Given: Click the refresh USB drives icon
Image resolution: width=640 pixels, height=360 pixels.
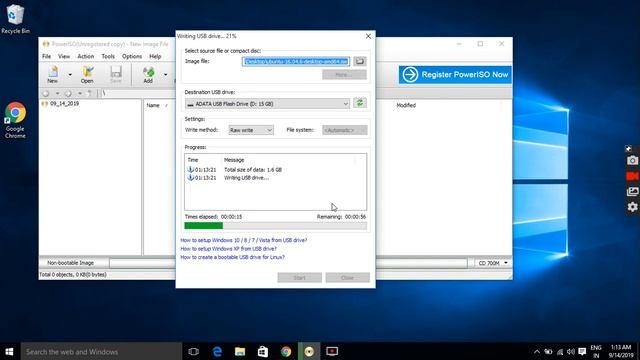Looking at the screenshot, I should [x=360, y=103].
